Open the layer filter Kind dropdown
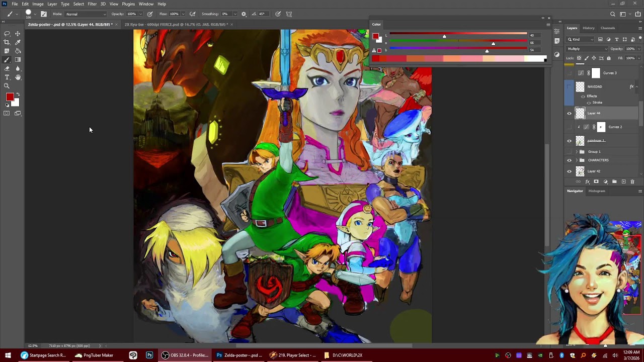Viewport: 644px width, 362px height. click(x=581, y=39)
